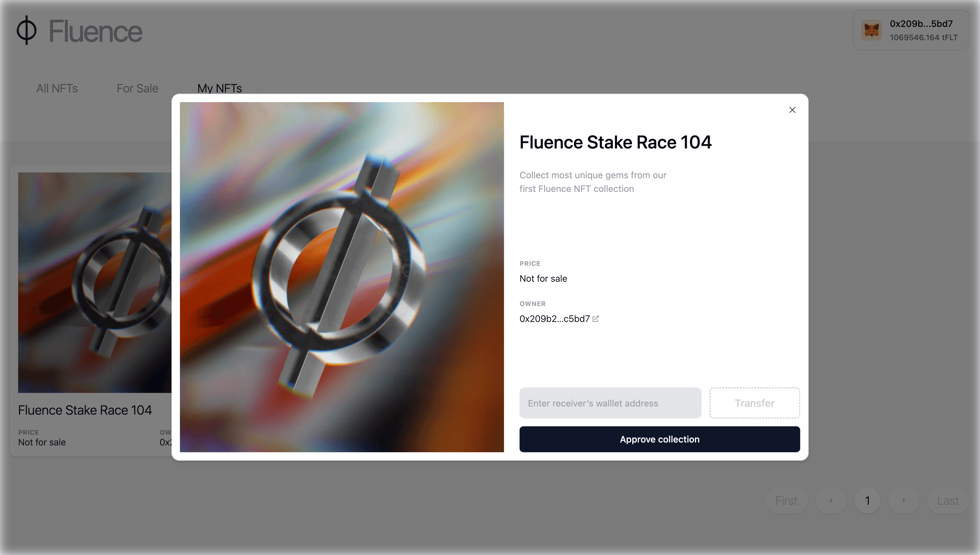
Task: Select page number 1
Action: click(x=867, y=501)
